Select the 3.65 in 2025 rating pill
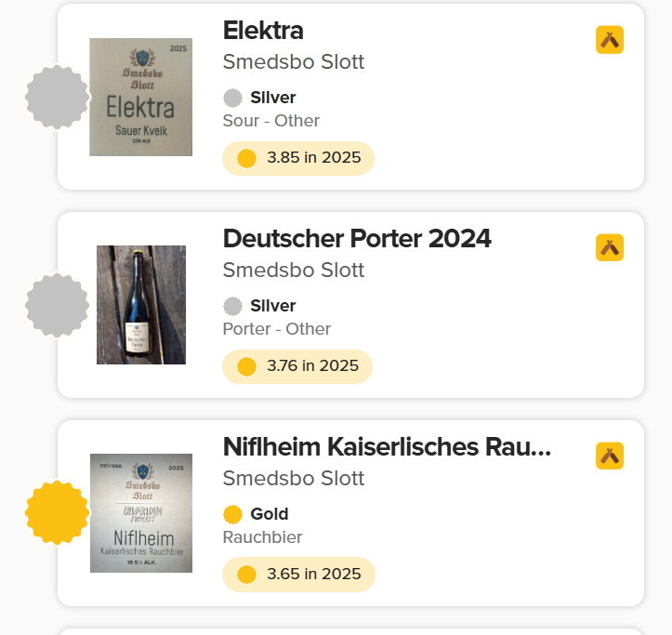Viewport: 672px width, 635px height. pos(298,575)
